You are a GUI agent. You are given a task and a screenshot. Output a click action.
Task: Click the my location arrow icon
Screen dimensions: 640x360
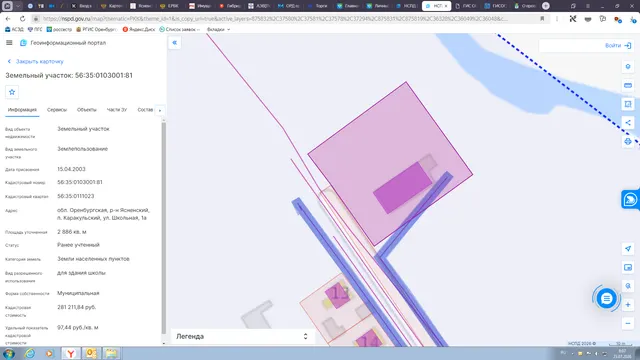coord(628,249)
